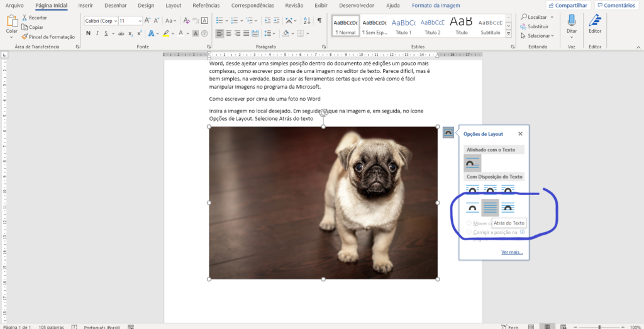Switch to the Referências tab
Image resolution: width=644 pixels, height=329 pixels.
point(206,5)
